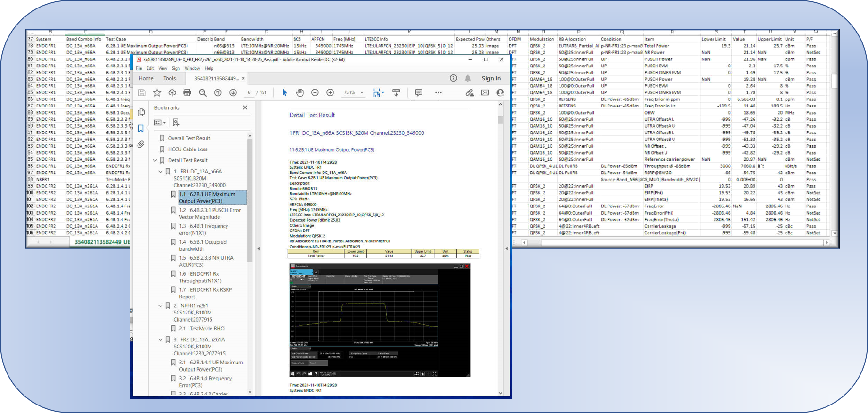Open bookmark options dropdown menu

(x=160, y=123)
